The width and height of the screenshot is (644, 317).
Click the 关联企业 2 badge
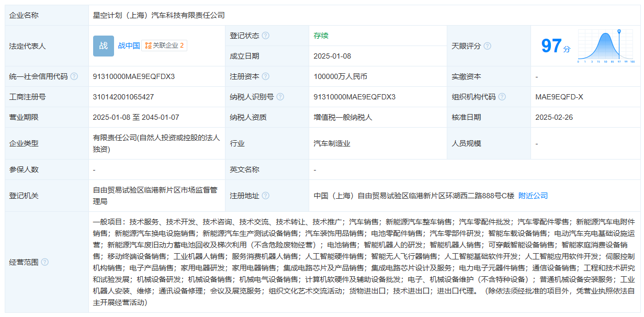tap(164, 46)
